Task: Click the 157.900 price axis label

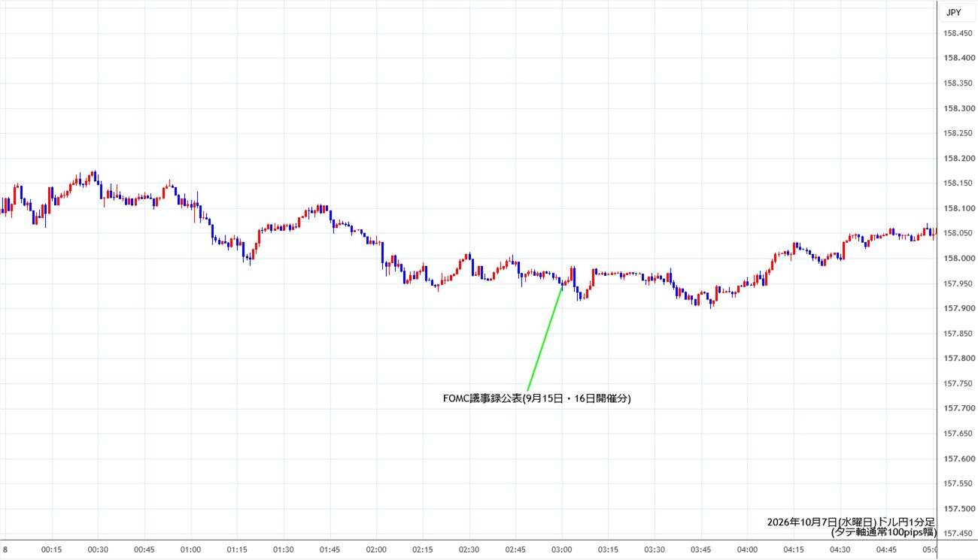Action: 958,308
